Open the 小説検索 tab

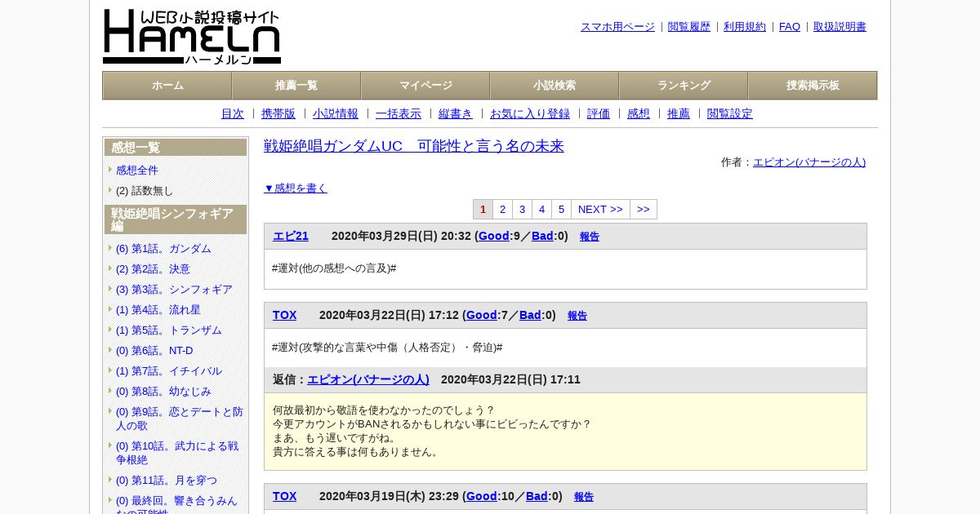click(x=555, y=86)
